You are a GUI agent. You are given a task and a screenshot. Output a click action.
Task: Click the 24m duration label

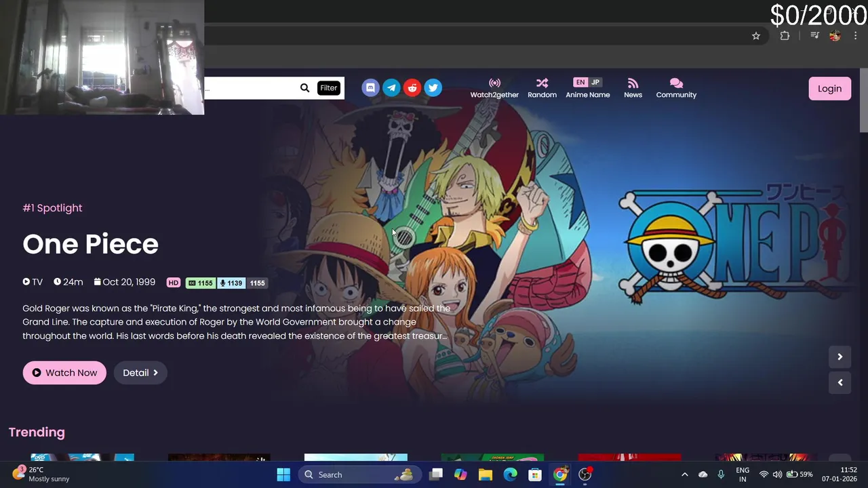68,282
